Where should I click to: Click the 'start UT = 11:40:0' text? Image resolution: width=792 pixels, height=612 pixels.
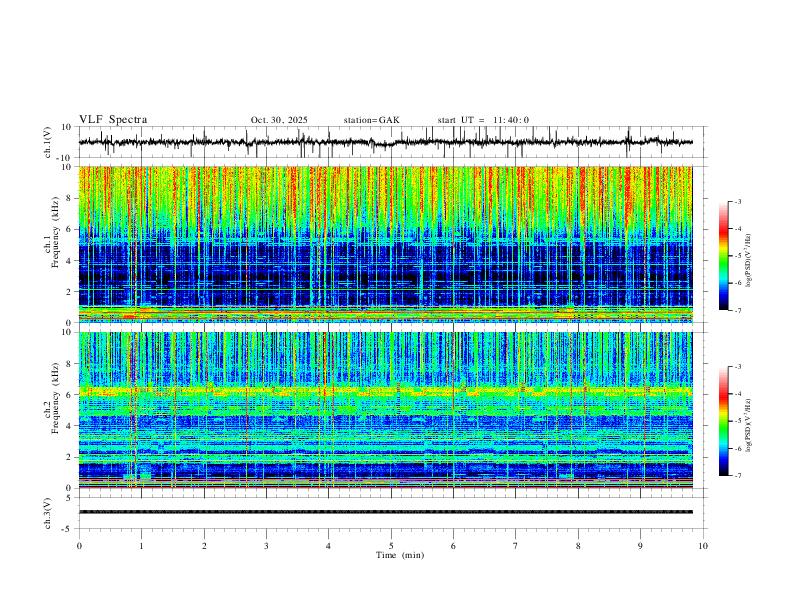click(483, 120)
